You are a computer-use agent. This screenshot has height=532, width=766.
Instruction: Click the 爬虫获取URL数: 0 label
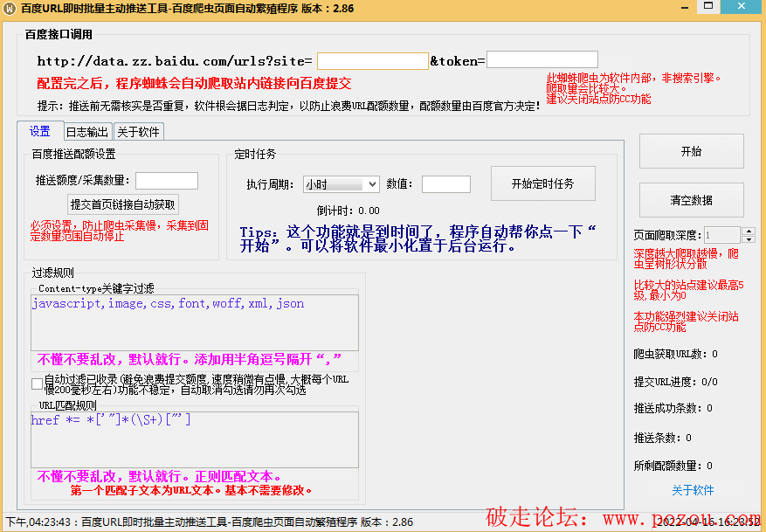(676, 354)
